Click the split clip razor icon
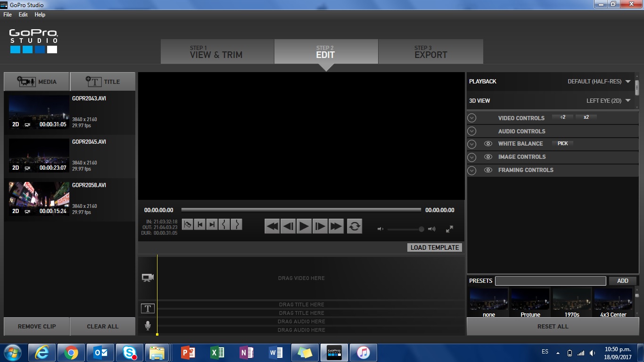Screen dimensions: 644x362 [188, 224]
